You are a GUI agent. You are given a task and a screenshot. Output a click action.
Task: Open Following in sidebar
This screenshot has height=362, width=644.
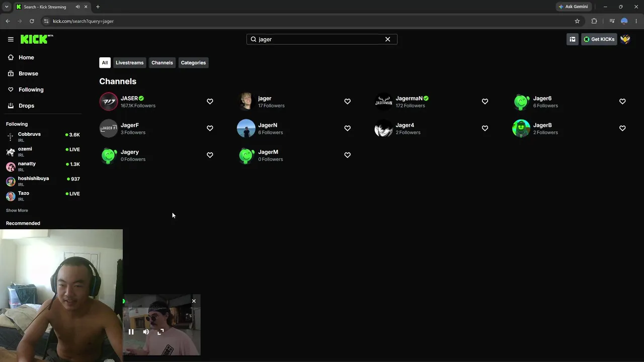(x=26, y=89)
